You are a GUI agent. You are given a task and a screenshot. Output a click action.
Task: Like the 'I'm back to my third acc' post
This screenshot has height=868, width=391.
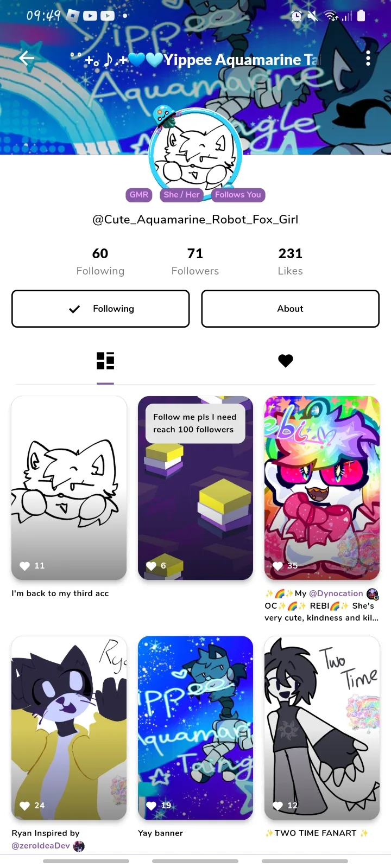(24, 566)
